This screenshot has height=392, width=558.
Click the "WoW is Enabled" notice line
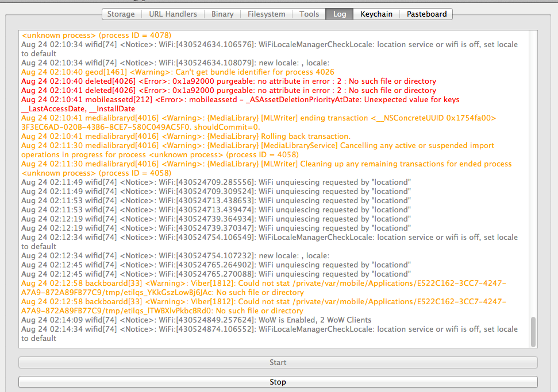click(x=196, y=320)
